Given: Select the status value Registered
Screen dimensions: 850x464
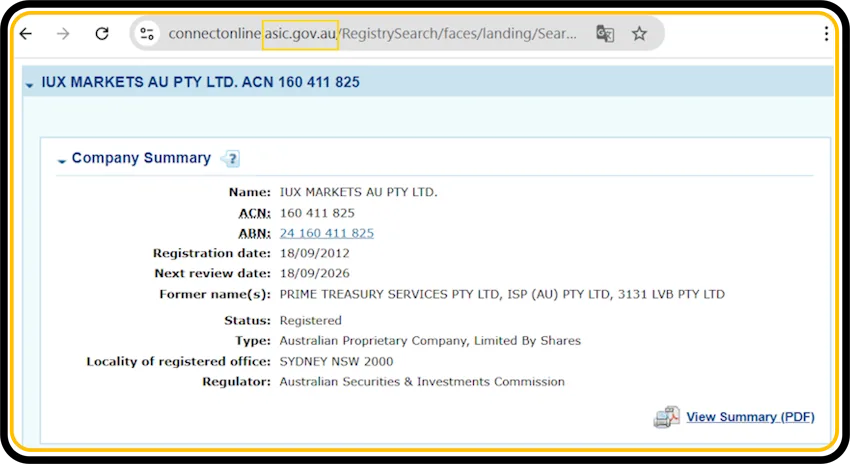Looking at the screenshot, I should tap(311, 321).
